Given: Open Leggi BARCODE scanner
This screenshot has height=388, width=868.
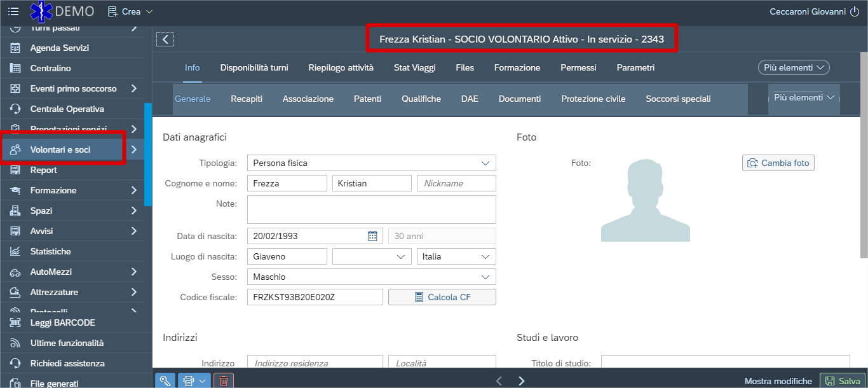Looking at the screenshot, I should click(x=62, y=322).
